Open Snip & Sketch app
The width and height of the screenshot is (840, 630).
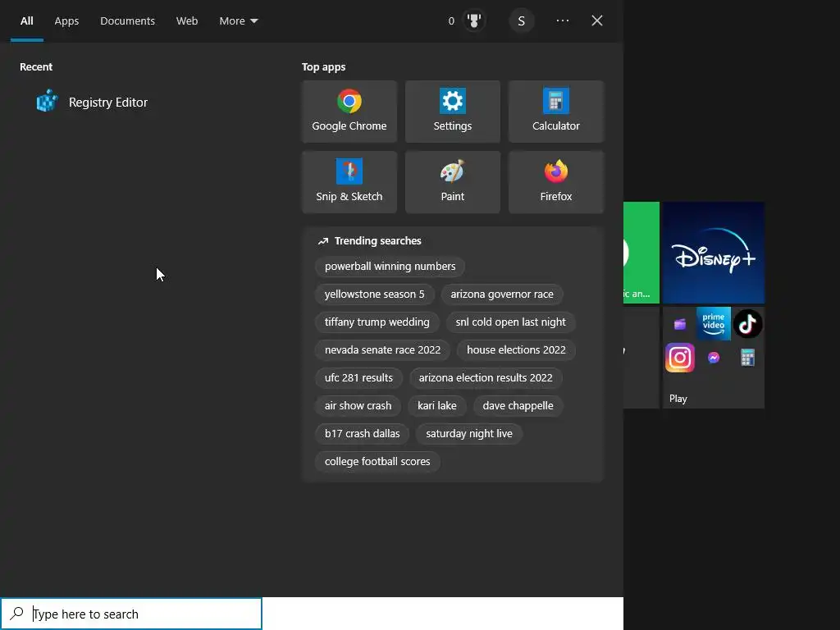tap(349, 182)
